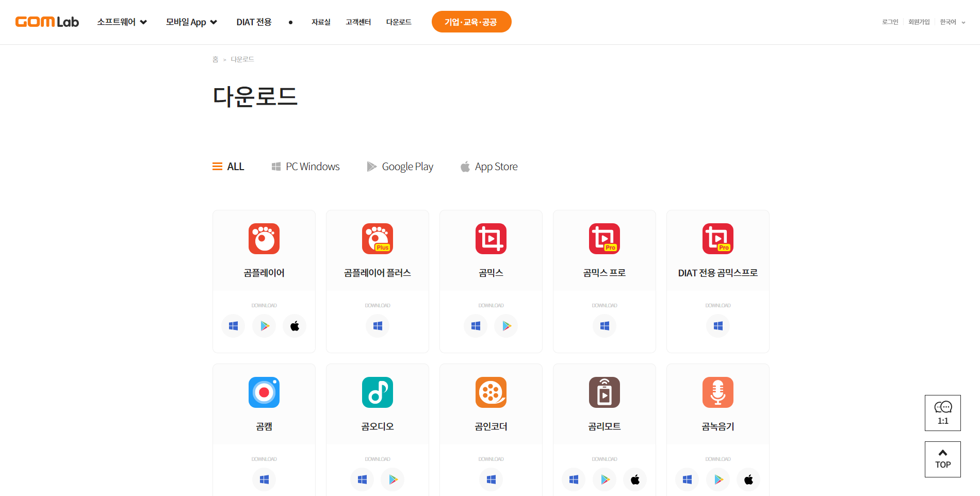Image resolution: width=980 pixels, height=496 pixels.
Task: Click the 곰녹음기 product name
Action: [718, 426]
